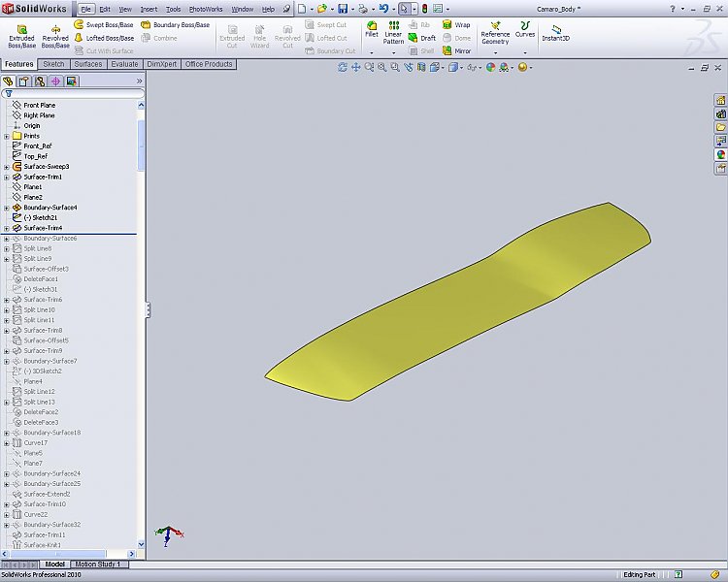This screenshot has height=582, width=728.
Task: Open the Reference Geometry dropdown arrow
Action: (495, 52)
